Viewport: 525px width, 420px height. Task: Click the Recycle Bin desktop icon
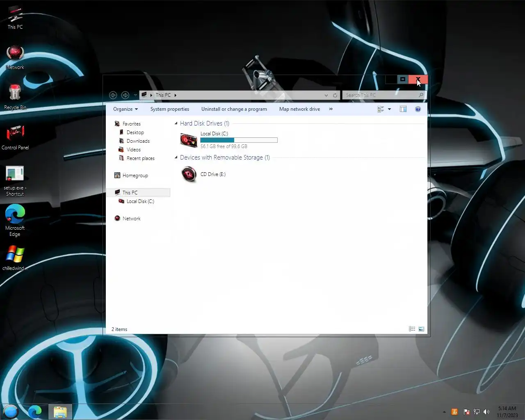(x=15, y=97)
